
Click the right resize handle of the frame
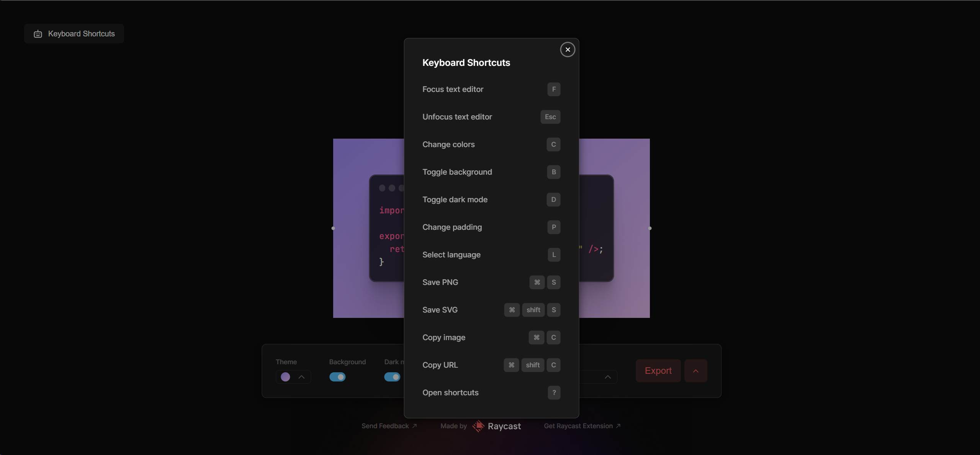click(x=650, y=228)
